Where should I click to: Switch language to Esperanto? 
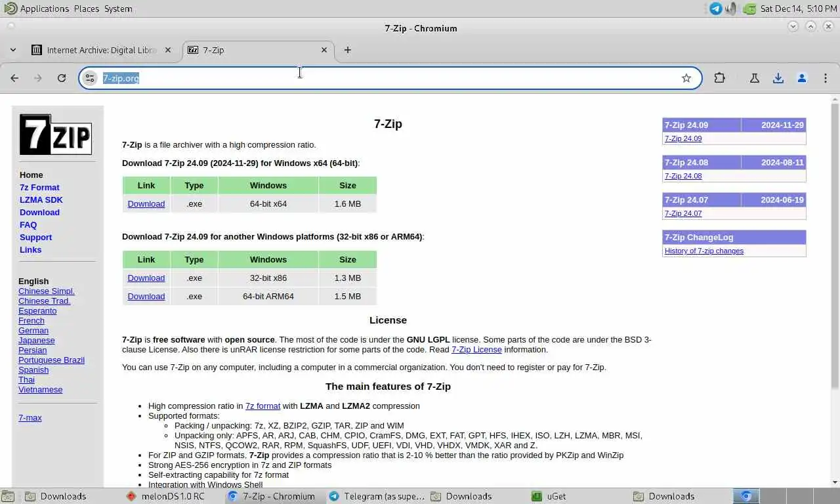(37, 311)
